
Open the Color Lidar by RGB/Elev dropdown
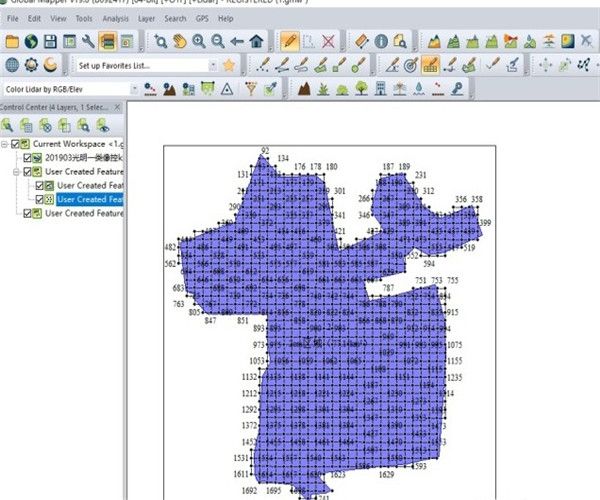pyautogui.click(x=133, y=89)
